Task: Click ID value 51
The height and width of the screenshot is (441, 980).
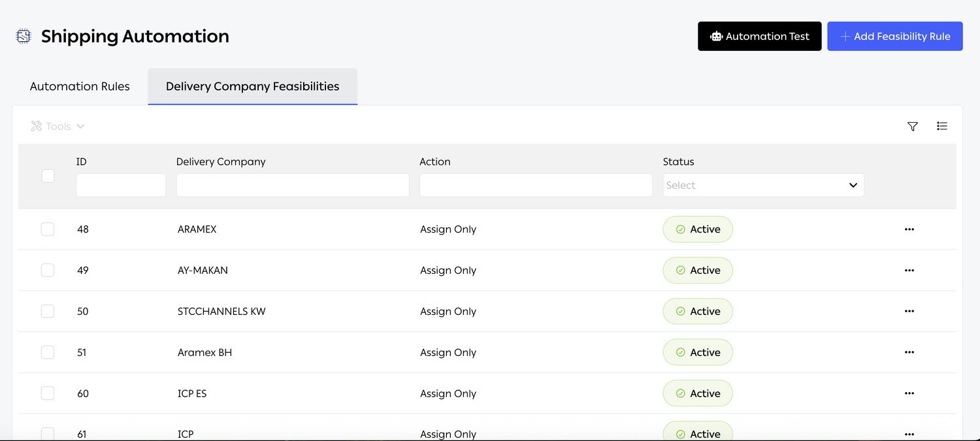Action: [x=82, y=352]
